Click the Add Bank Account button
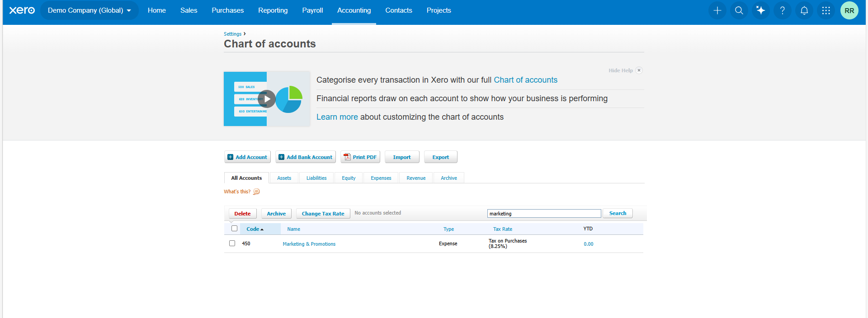Screen dimensions: 868x318 (x=306, y=157)
